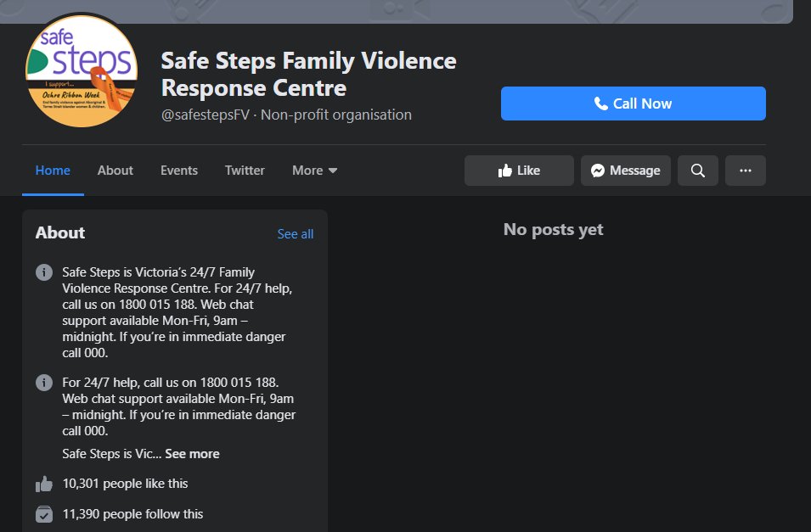This screenshot has height=532, width=811.
Task: Open the page search magnifying glass icon
Action: (x=697, y=170)
